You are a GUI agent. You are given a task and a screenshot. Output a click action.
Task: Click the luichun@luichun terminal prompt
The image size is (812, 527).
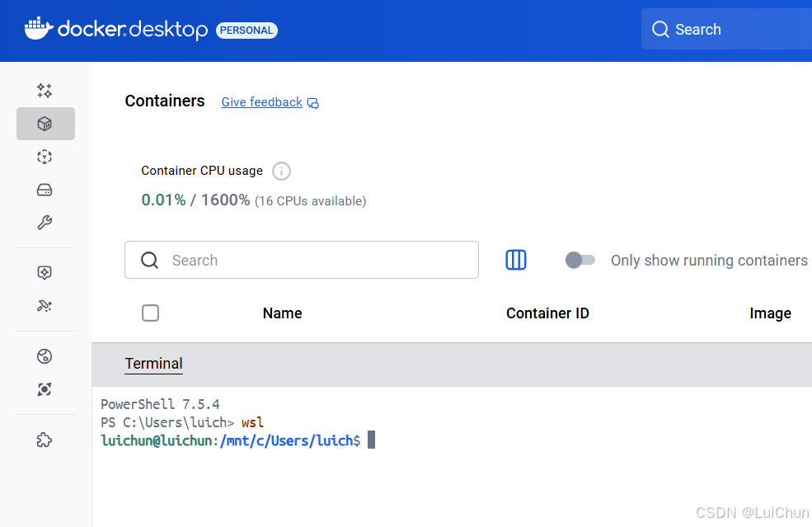(x=157, y=441)
